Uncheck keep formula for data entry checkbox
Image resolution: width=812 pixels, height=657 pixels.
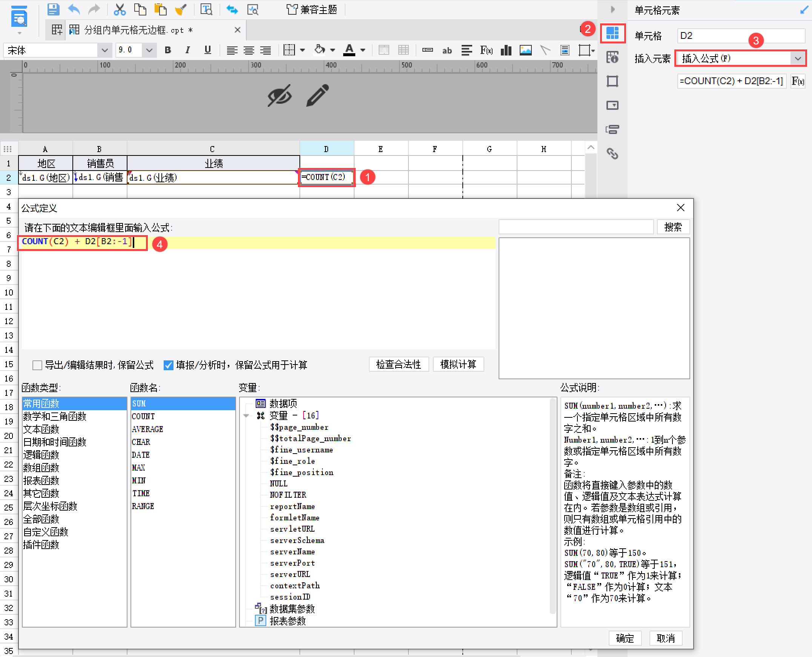coord(168,365)
